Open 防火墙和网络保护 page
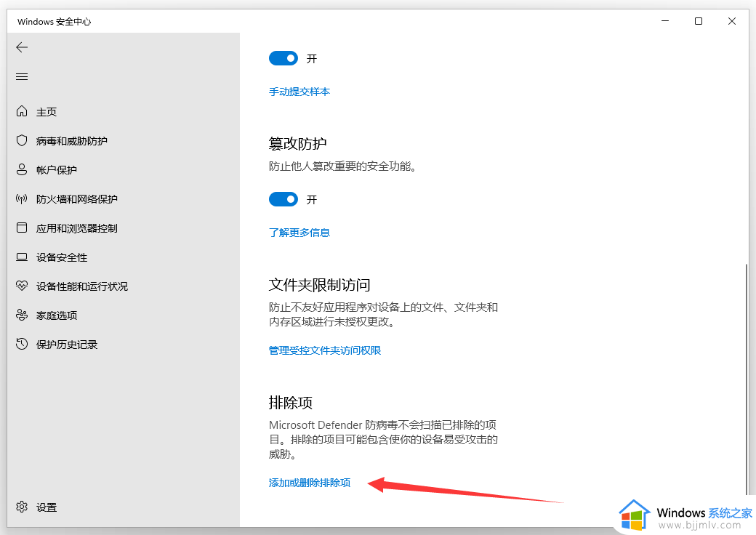The width and height of the screenshot is (756, 535). (76, 199)
